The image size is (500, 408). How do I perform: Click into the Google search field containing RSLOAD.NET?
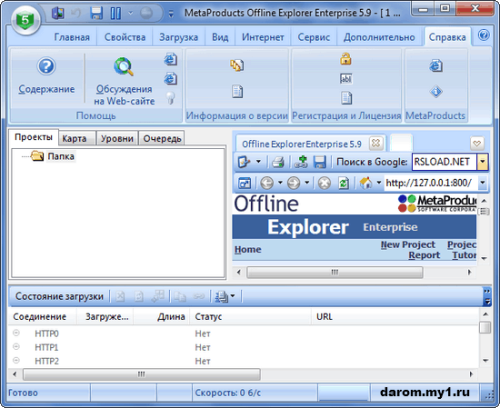[444, 162]
